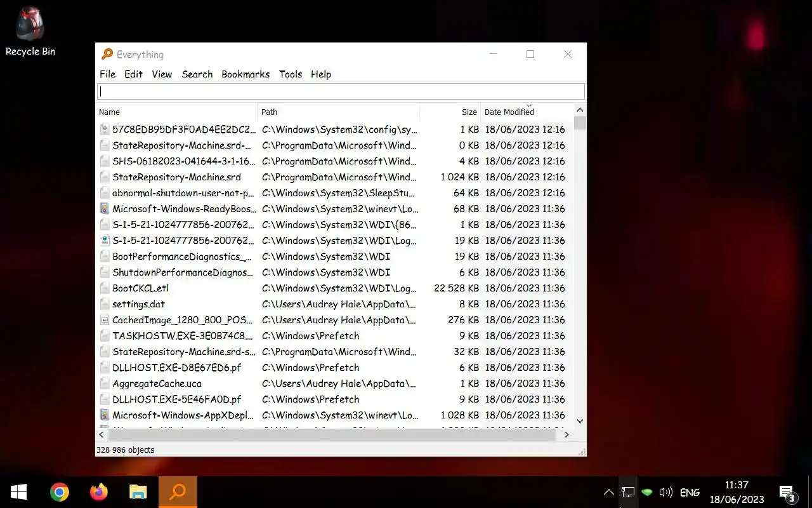812x508 pixels.
Task: Open the Windows Start menu
Action: (18, 492)
